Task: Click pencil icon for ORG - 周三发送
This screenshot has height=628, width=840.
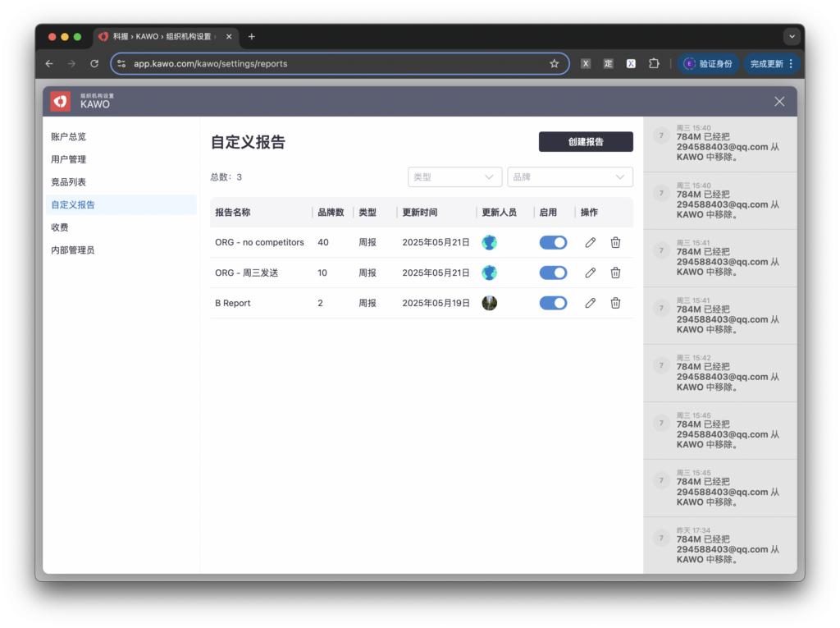Action: pos(590,273)
